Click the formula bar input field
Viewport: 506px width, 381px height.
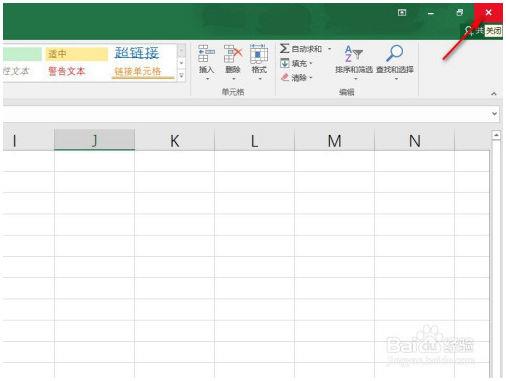pyautogui.click(x=246, y=114)
